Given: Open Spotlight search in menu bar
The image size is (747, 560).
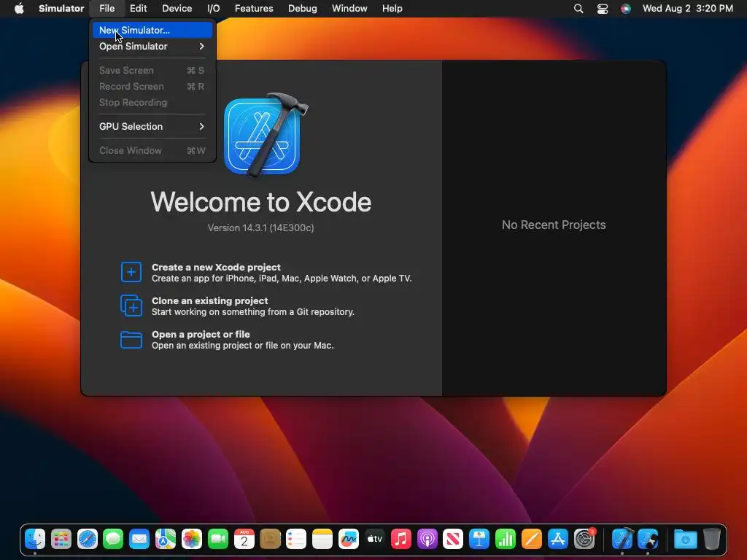Looking at the screenshot, I should [578, 9].
